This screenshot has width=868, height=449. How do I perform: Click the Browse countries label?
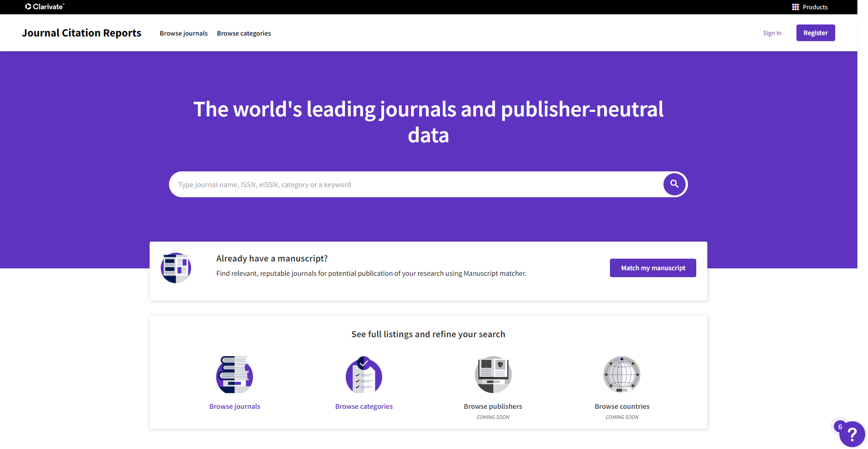point(622,407)
